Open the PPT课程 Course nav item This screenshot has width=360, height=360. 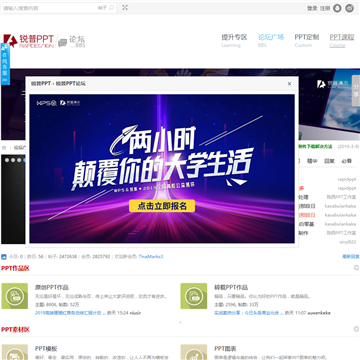pos(342,41)
